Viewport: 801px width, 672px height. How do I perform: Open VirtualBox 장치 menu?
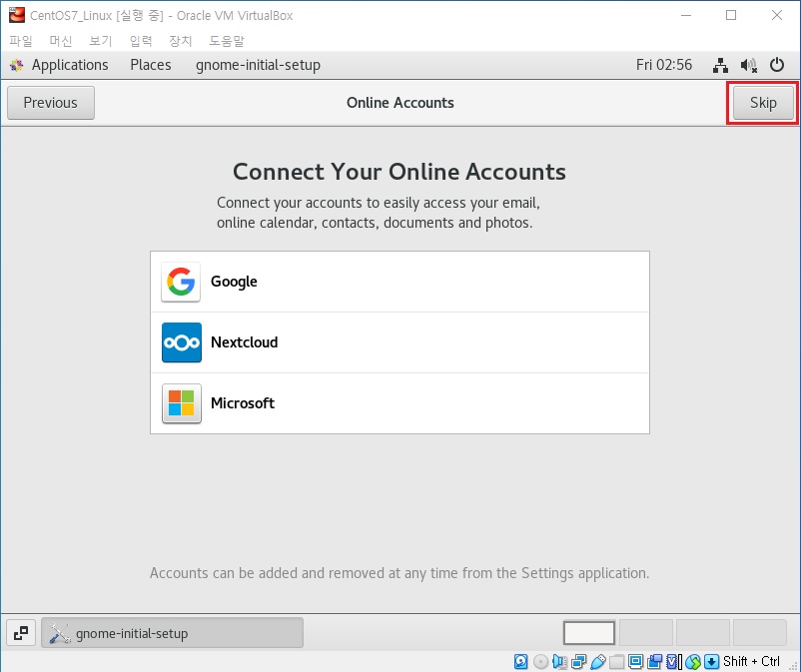coord(181,41)
